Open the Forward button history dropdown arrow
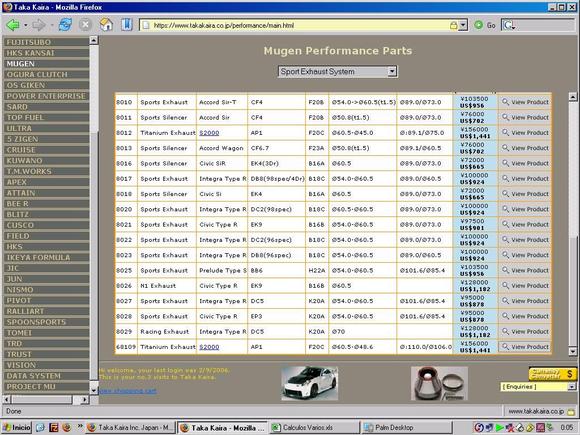580x435 pixels. [x=51, y=25]
